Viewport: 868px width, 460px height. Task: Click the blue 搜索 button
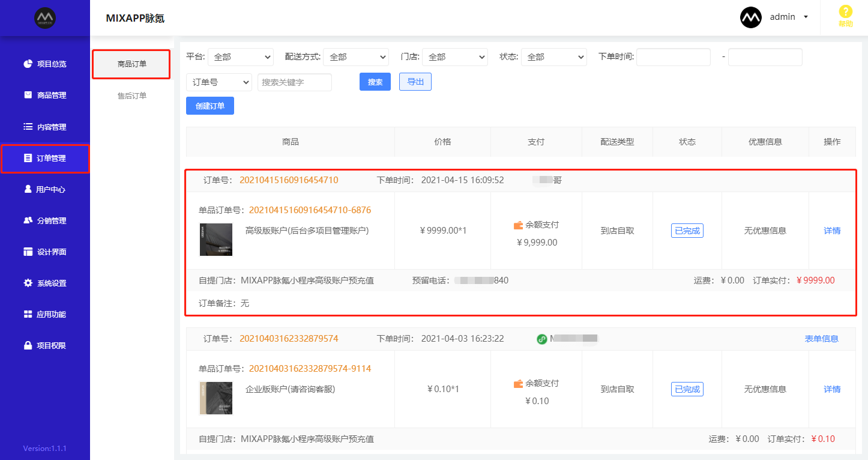[375, 82]
